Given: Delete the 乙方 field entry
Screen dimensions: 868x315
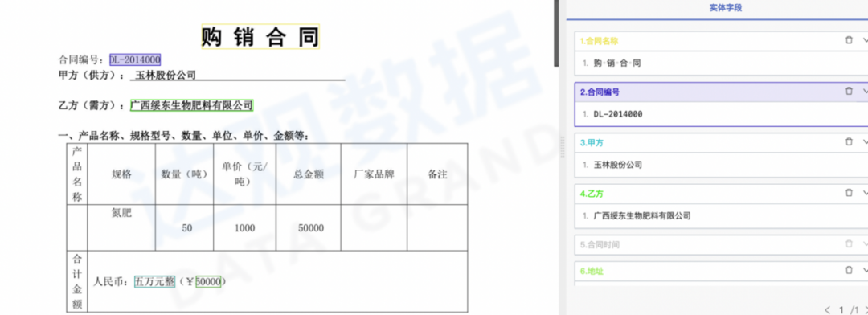Looking at the screenshot, I should [x=849, y=193].
